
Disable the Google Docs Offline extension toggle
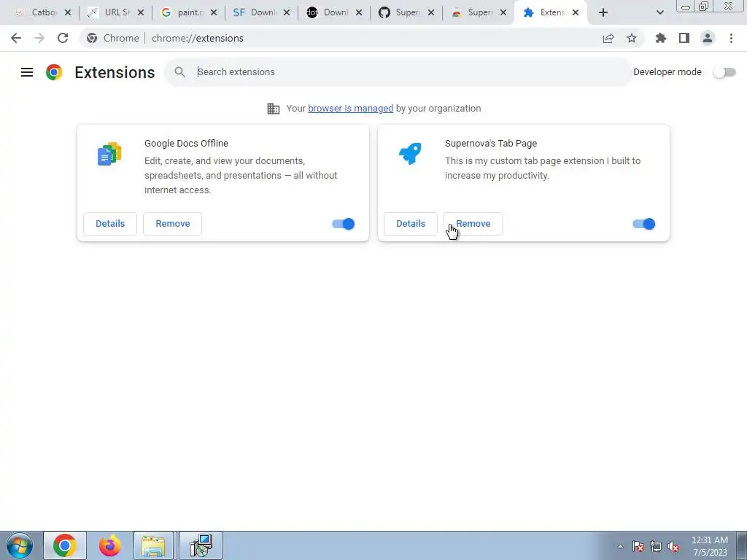click(344, 224)
